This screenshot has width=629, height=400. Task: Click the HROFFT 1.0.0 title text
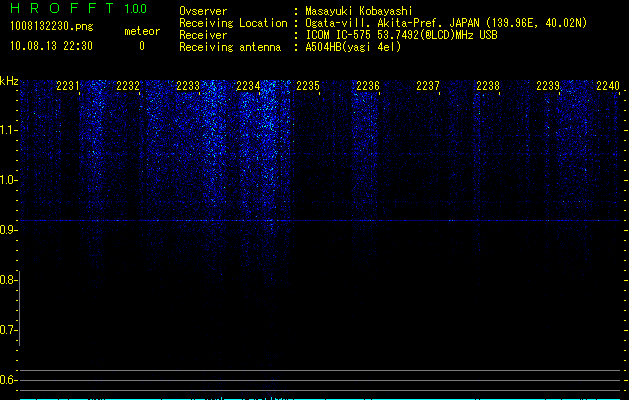pyautogui.click(x=78, y=8)
